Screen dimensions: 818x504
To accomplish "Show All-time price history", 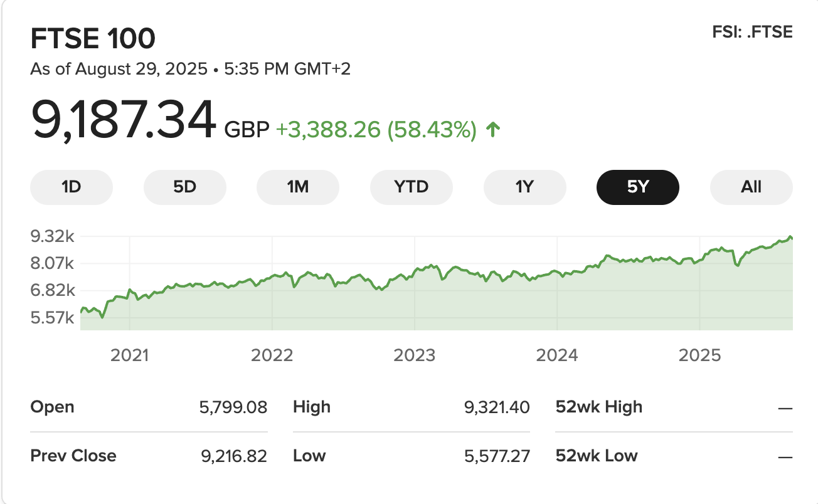I will [751, 187].
